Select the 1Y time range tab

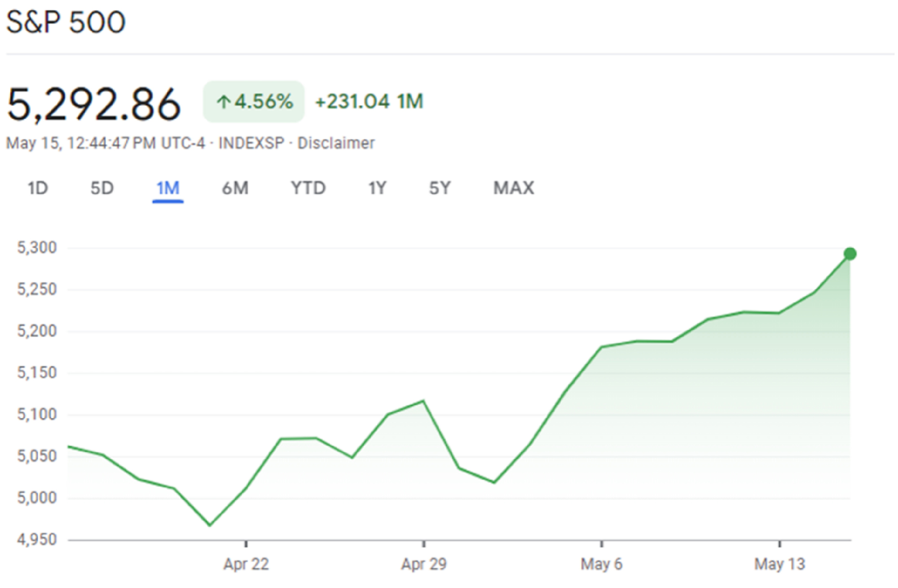[x=377, y=188]
